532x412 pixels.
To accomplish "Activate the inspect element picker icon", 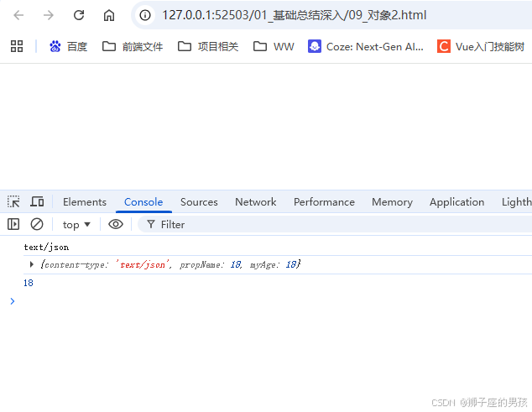I will click(x=13, y=201).
